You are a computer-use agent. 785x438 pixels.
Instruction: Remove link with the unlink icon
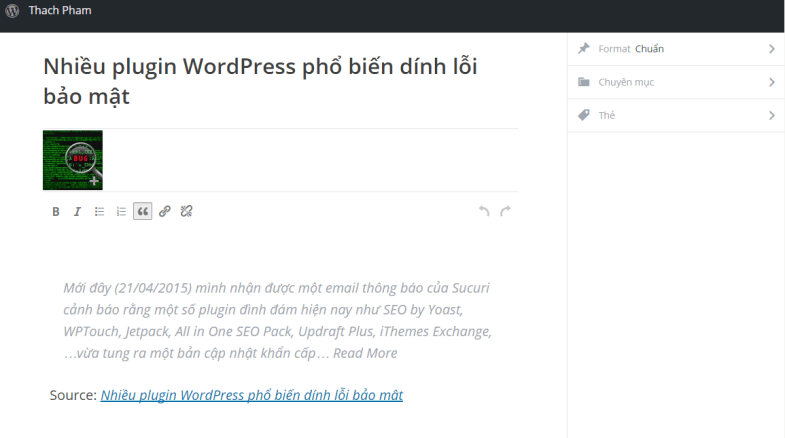point(186,212)
